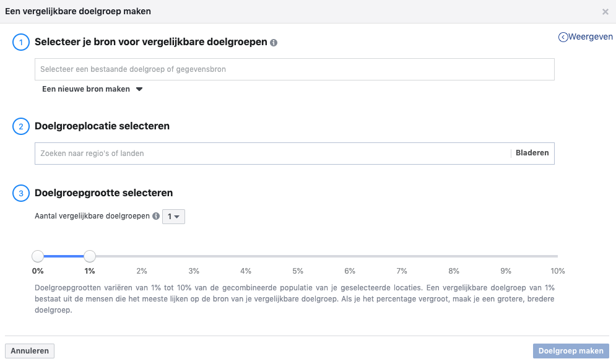Screen dimensions: 616x364
Task: Click the Bladeren browse button
Action: pos(532,153)
